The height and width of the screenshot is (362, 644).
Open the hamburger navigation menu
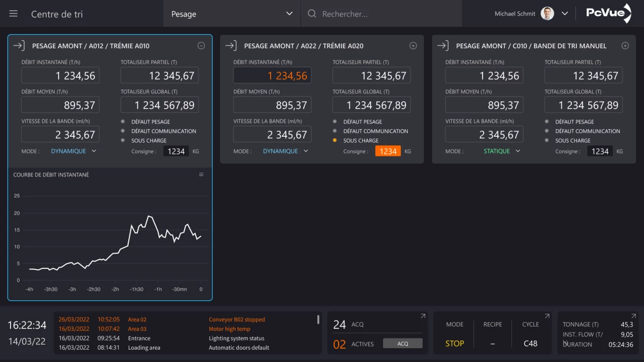[13, 14]
